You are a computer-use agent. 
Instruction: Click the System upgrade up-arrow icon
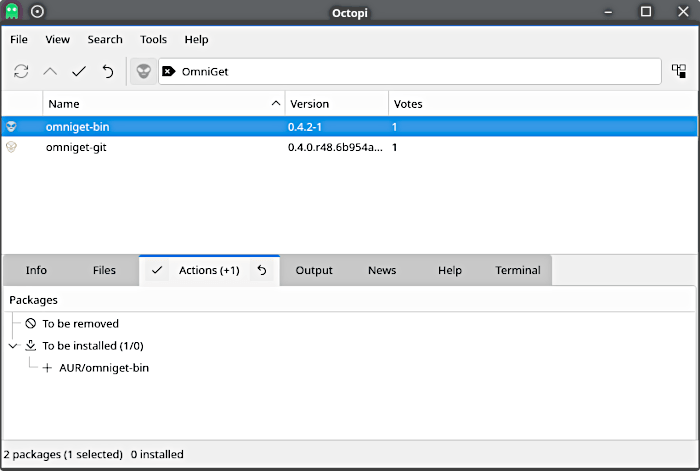click(x=50, y=71)
